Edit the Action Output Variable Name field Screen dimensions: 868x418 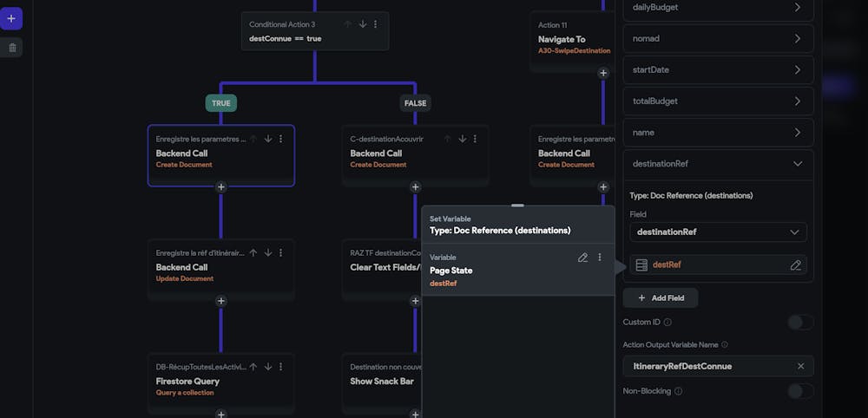(x=718, y=366)
